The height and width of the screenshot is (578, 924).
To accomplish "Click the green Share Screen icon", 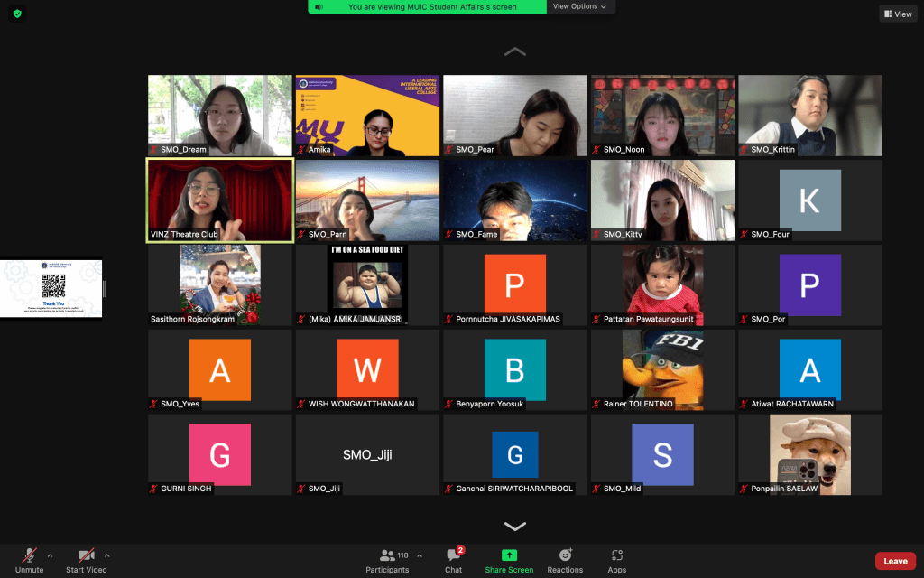I will 509,555.
